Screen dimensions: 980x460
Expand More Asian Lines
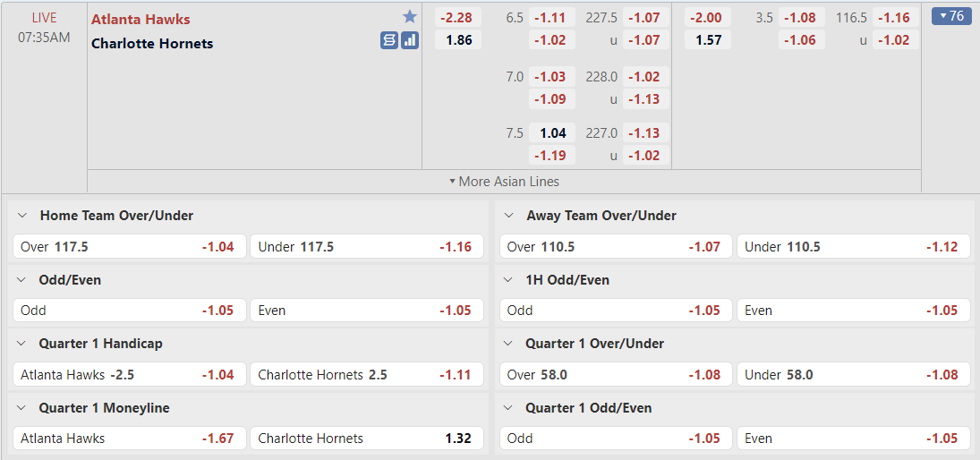505,182
